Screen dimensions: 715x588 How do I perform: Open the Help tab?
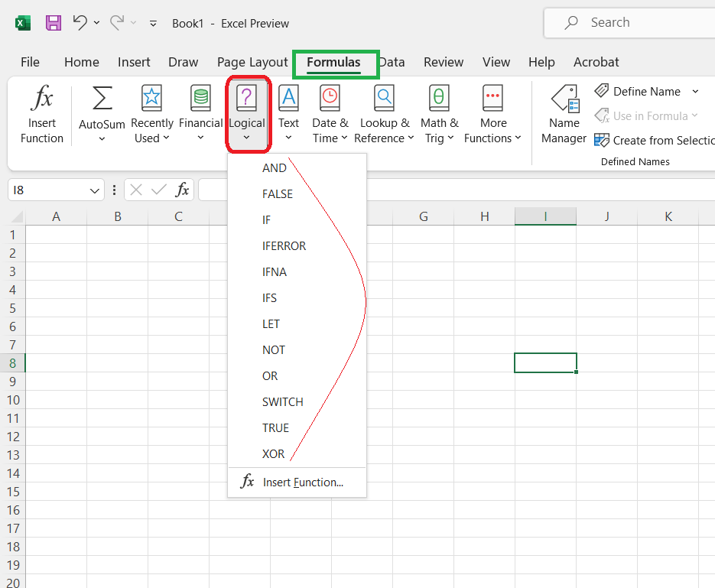[x=541, y=62]
